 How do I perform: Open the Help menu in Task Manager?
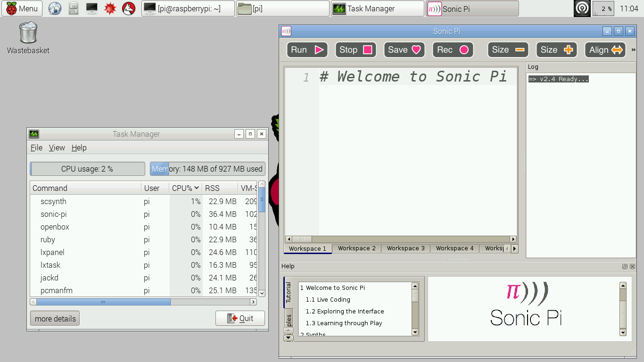tap(79, 148)
